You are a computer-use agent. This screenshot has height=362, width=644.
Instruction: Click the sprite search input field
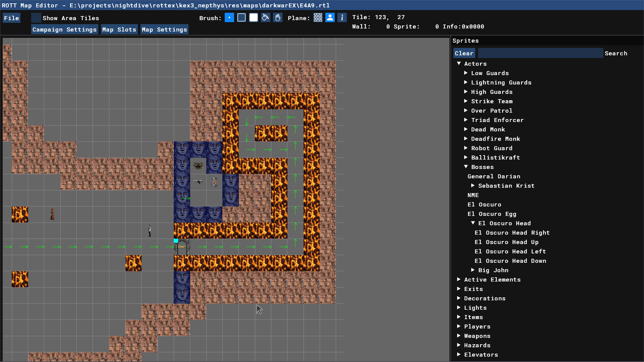coord(540,53)
